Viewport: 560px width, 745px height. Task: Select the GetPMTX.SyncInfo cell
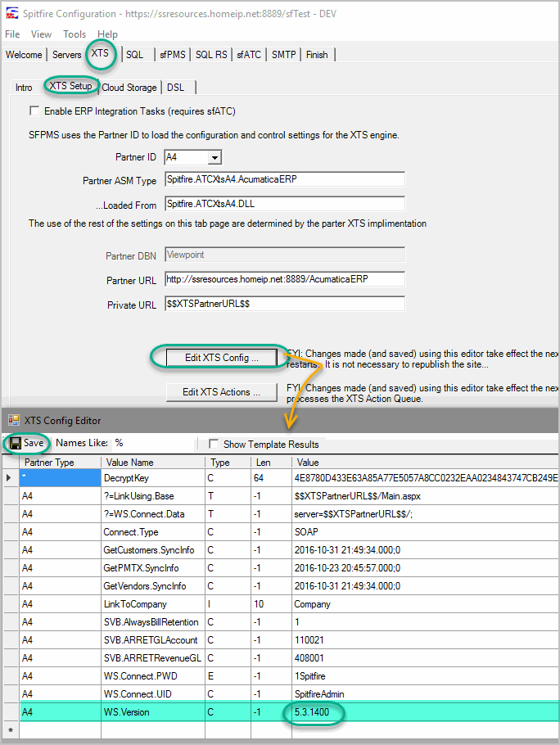(153, 568)
